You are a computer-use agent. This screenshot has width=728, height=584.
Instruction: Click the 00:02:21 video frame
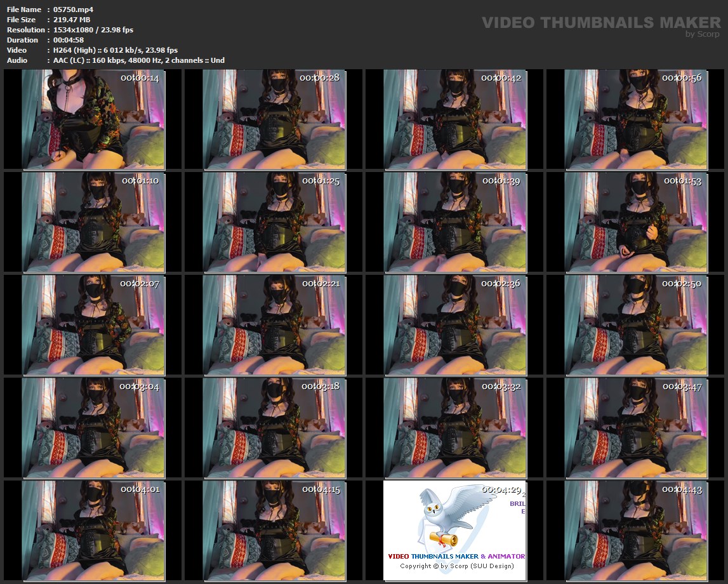click(x=274, y=325)
